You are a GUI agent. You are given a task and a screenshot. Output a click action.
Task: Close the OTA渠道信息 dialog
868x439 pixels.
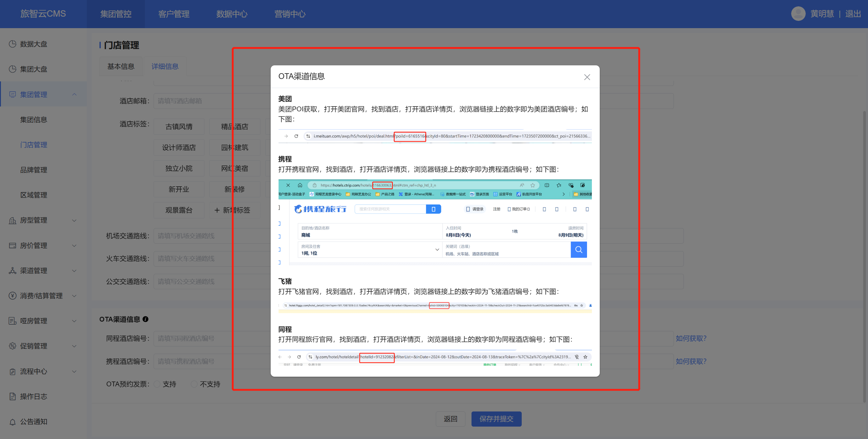coord(587,77)
